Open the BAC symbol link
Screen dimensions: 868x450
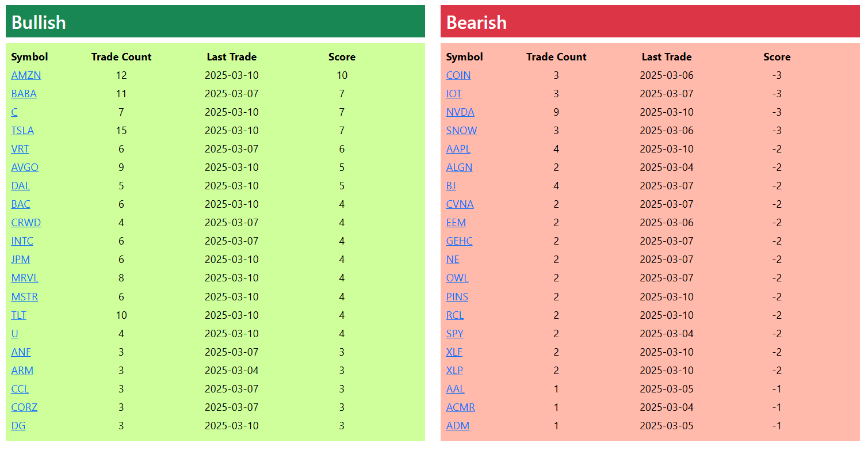21,204
